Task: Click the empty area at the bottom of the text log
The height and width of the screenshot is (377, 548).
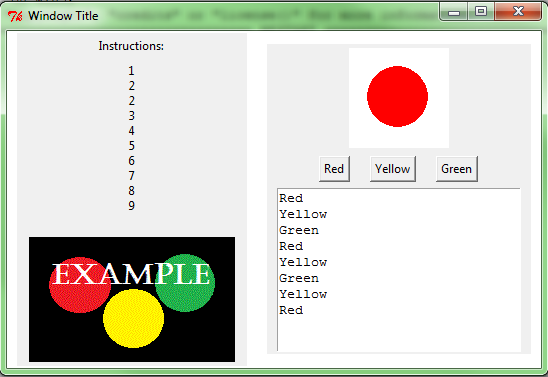Action: coord(398,334)
